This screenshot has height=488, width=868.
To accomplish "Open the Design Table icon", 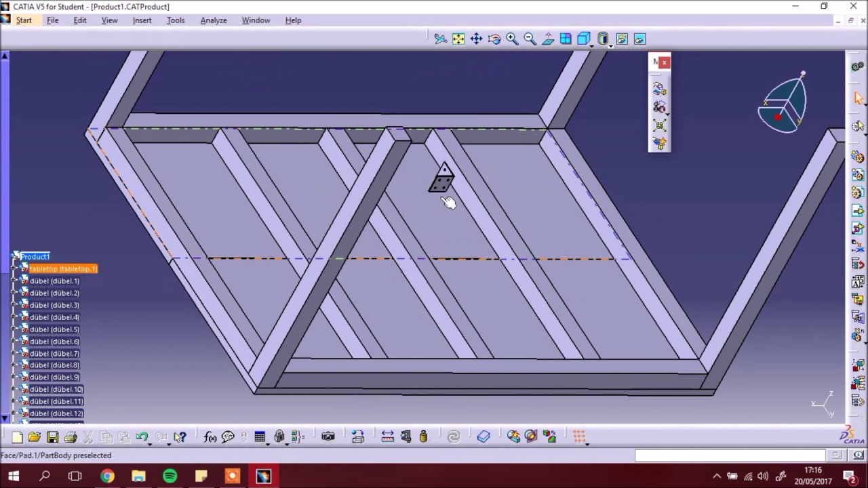I will [x=260, y=437].
